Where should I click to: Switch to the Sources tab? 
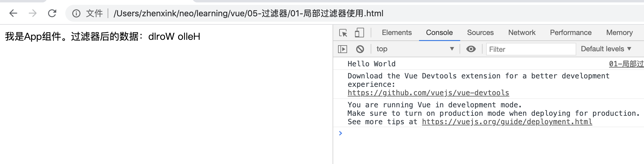coord(480,33)
